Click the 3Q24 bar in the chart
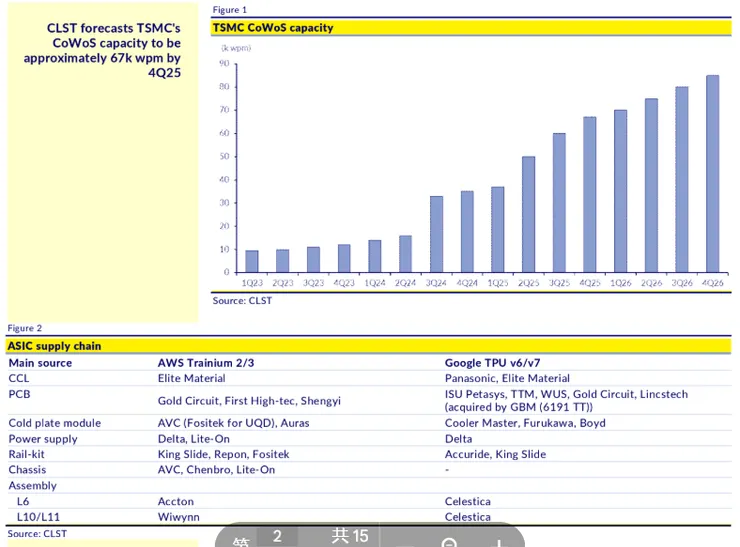Screen dimensions: 740x547 pyautogui.click(x=437, y=235)
